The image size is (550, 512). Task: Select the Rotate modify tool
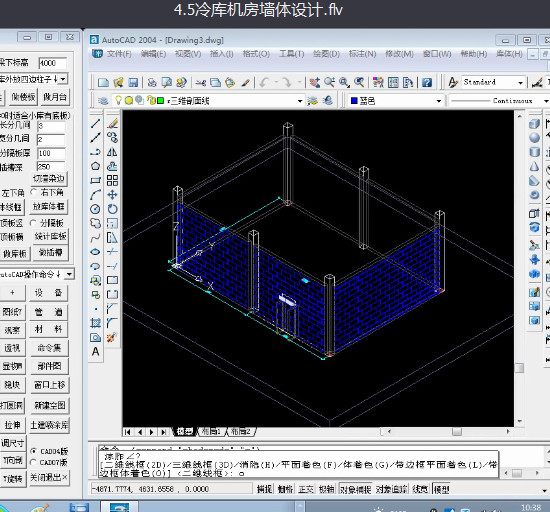[x=112, y=209]
